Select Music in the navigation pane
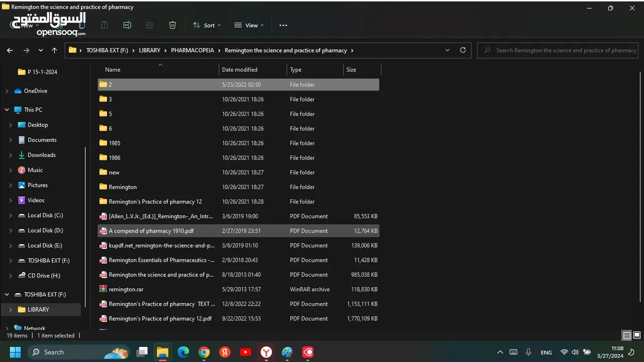This screenshot has width=644, height=362. tap(35, 170)
